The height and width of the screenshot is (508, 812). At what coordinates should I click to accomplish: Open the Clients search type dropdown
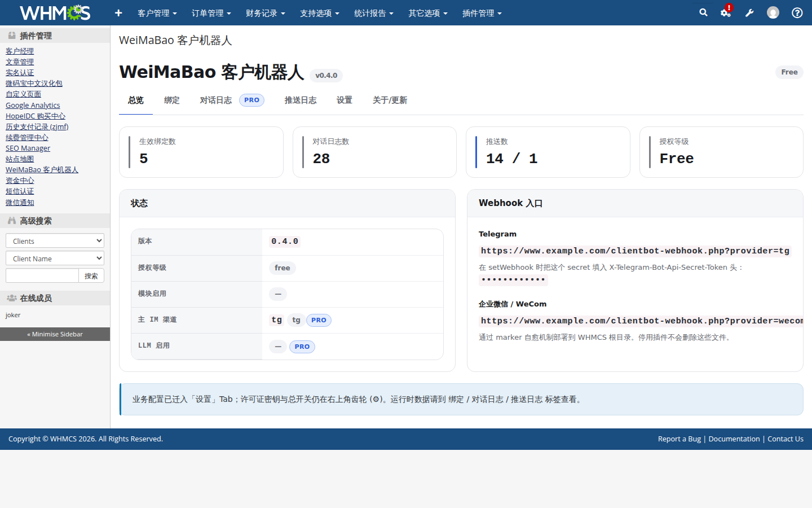coord(55,240)
